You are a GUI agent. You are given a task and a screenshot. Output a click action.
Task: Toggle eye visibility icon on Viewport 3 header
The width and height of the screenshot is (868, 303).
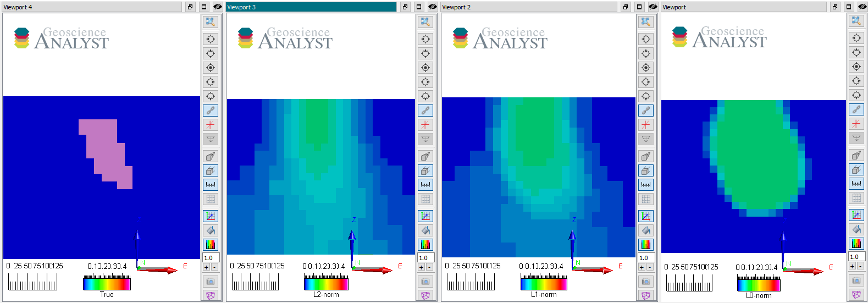[433, 7]
